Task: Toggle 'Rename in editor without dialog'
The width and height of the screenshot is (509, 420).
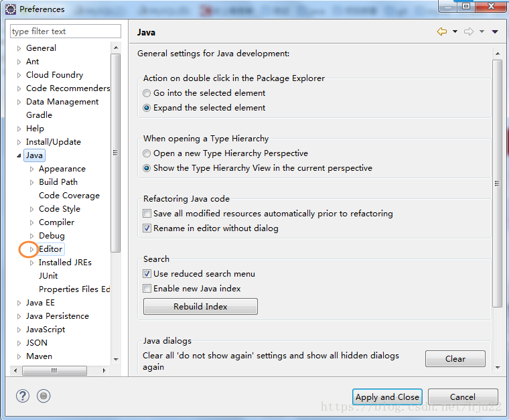Action: (147, 228)
